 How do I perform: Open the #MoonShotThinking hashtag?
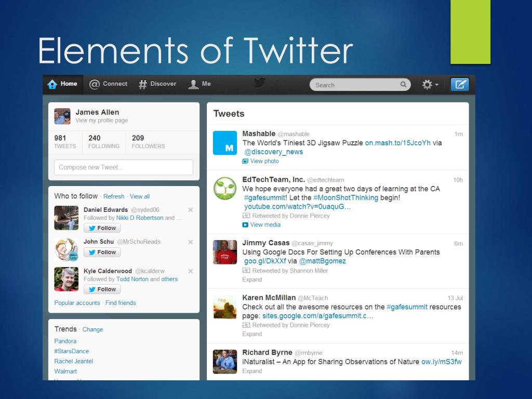pos(345,197)
